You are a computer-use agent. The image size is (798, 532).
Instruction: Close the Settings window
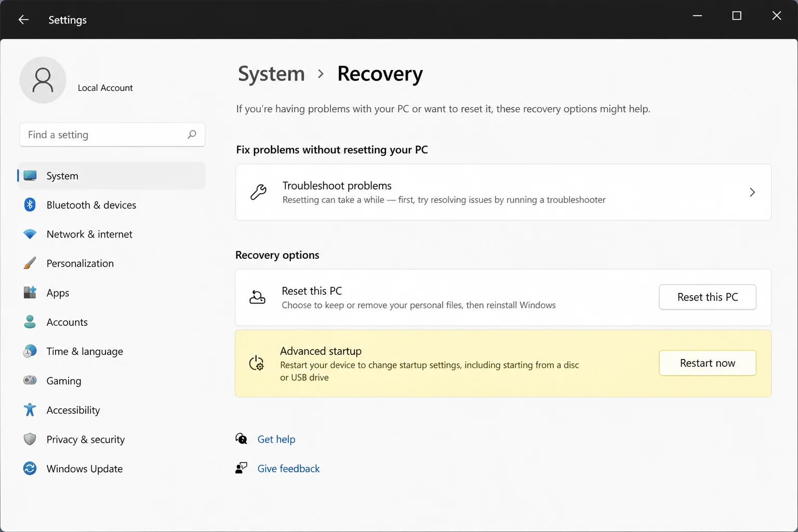(x=777, y=16)
